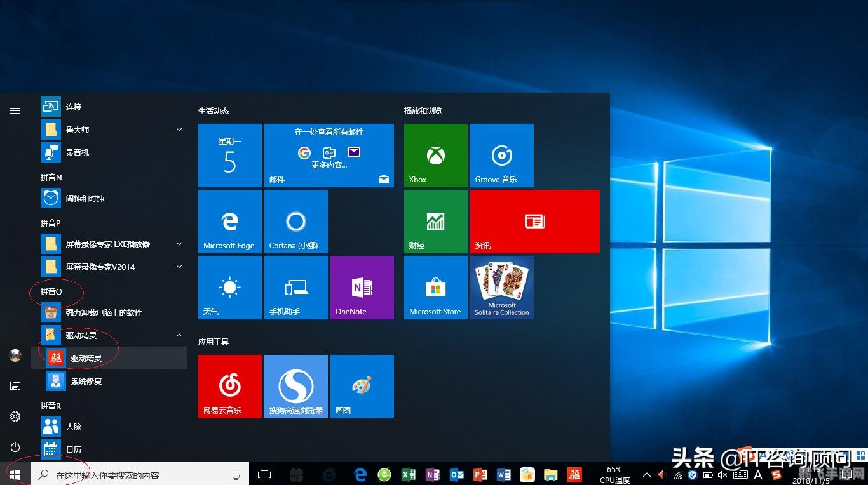
Task: Focus the taskbar search box
Action: [140, 474]
